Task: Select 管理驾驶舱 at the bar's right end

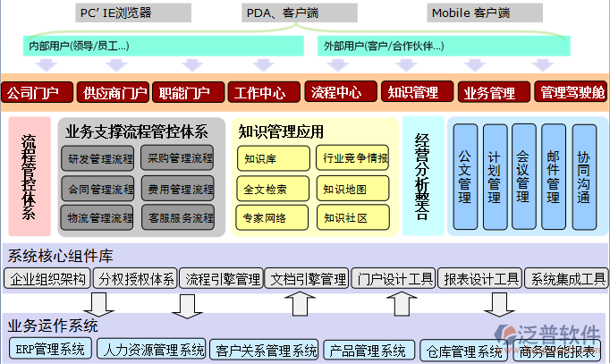Action: 572,92
